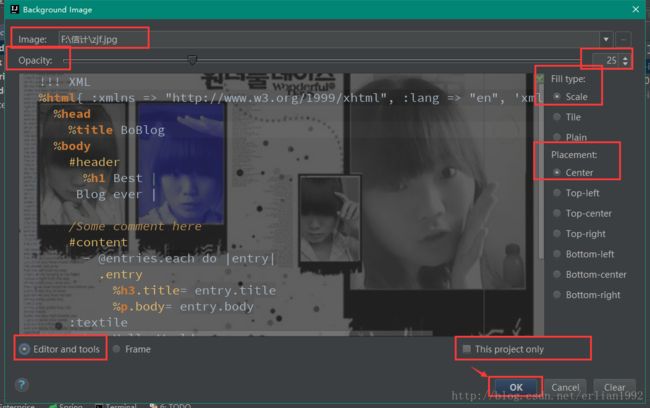The height and width of the screenshot is (408, 650).
Task: Close the Background Image dialog
Action: (636, 9)
